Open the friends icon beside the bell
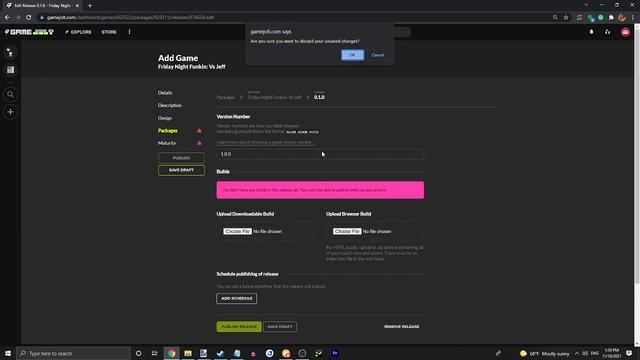 (x=607, y=32)
